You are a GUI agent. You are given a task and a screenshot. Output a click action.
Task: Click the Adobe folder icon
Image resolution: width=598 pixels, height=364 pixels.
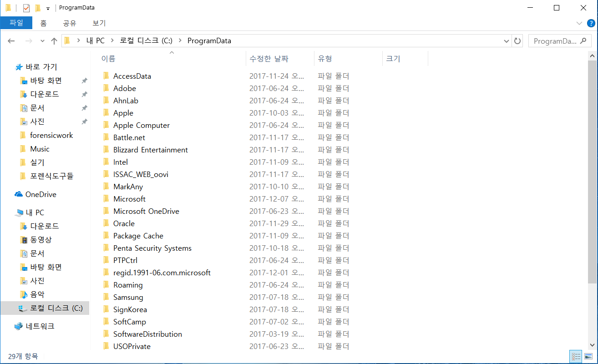106,88
